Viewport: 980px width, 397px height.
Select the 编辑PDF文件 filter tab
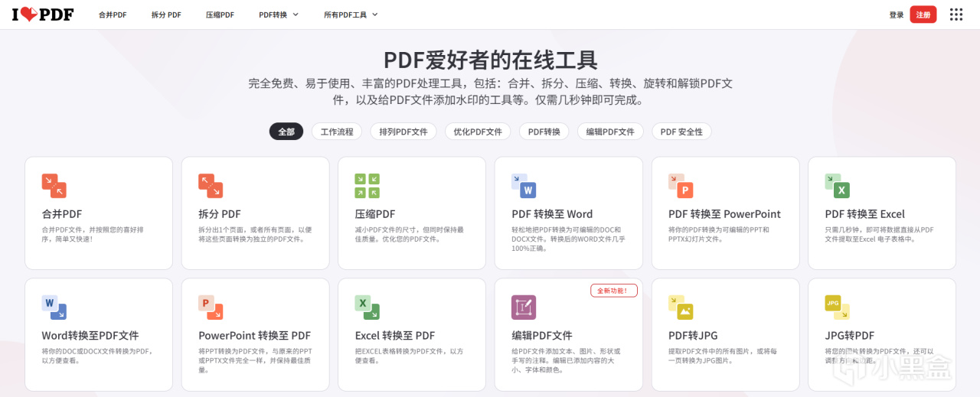(610, 132)
